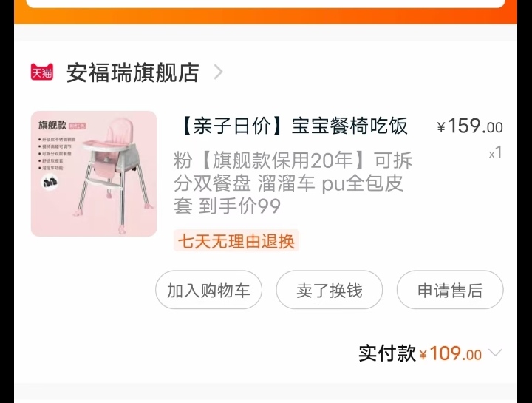Screen dimensions: 532x403
Task: Click the x1 quantity indicator
Action: [x=495, y=153]
